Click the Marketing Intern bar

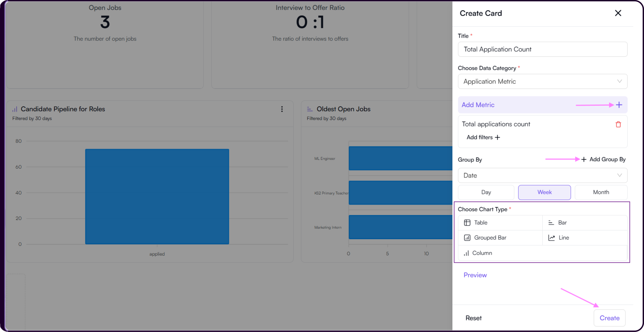(400, 227)
